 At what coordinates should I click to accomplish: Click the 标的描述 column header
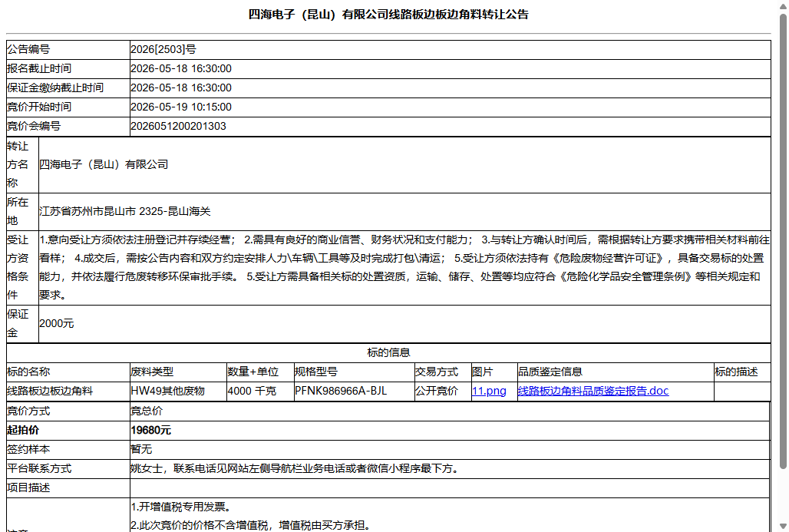pyautogui.click(x=742, y=372)
